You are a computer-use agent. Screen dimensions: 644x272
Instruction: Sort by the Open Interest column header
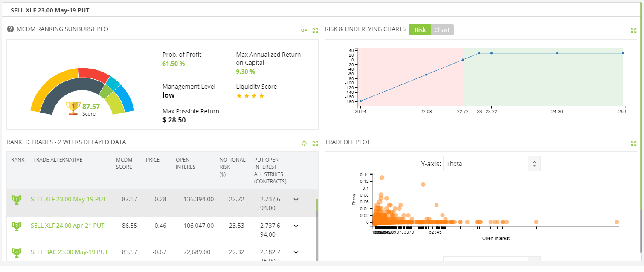pos(187,163)
